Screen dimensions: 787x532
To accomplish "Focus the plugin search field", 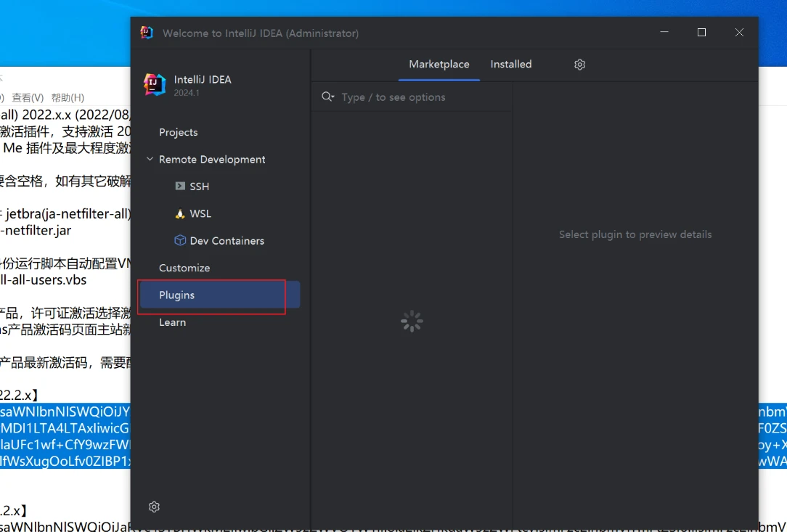I will coord(412,97).
